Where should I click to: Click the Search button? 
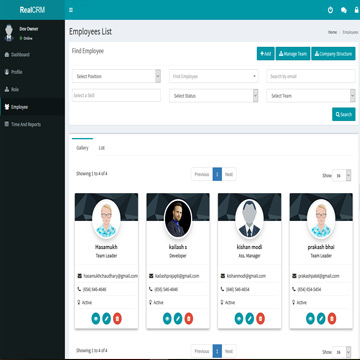344,114
